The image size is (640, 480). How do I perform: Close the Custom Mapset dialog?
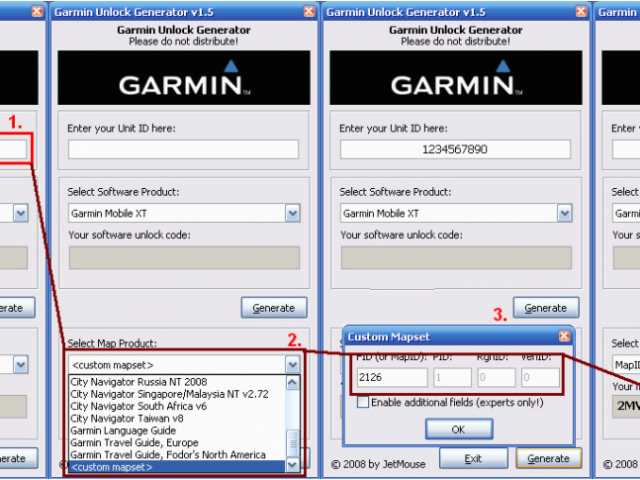pyautogui.click(x=564, y=336)
